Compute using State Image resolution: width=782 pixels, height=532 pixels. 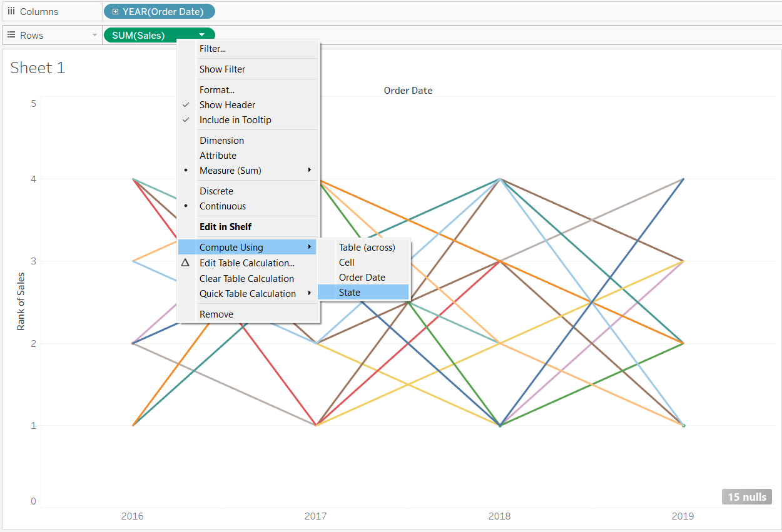[363, 292]
